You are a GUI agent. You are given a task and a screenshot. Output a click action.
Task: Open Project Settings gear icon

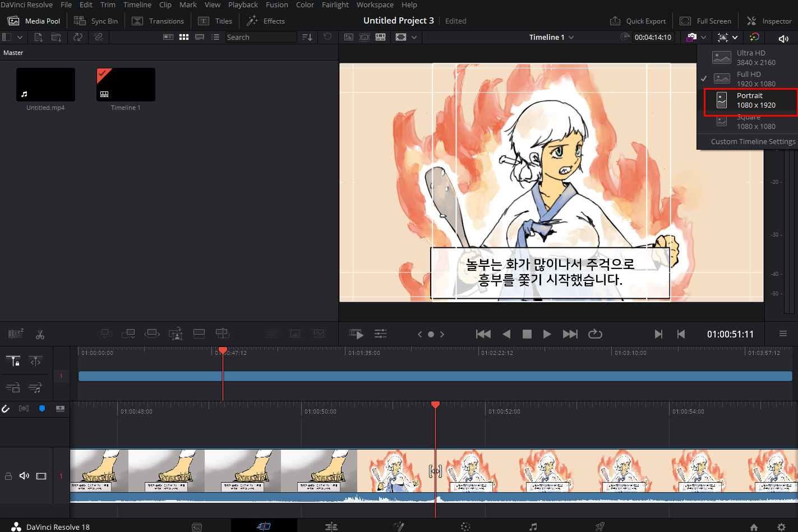[x=781, y=527]
